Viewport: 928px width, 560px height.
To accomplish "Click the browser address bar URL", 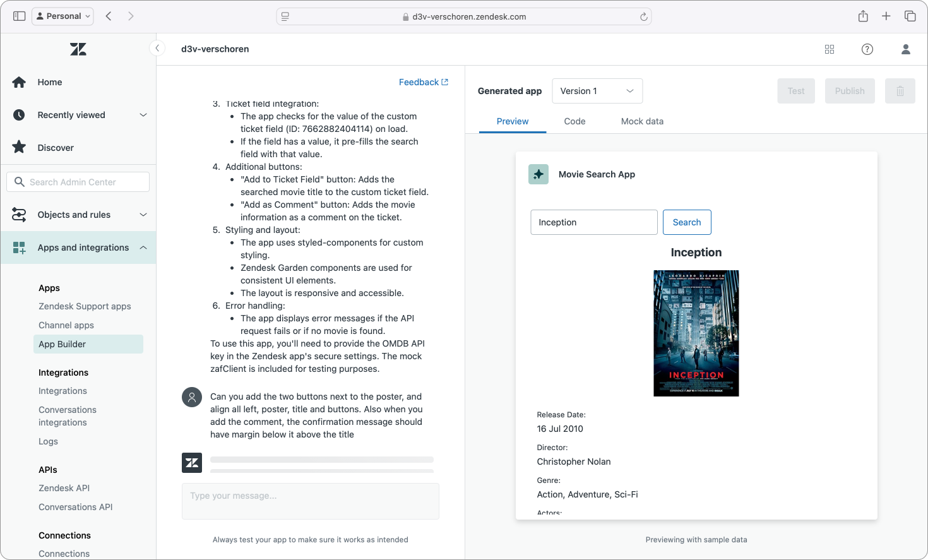I will (469, 17).
